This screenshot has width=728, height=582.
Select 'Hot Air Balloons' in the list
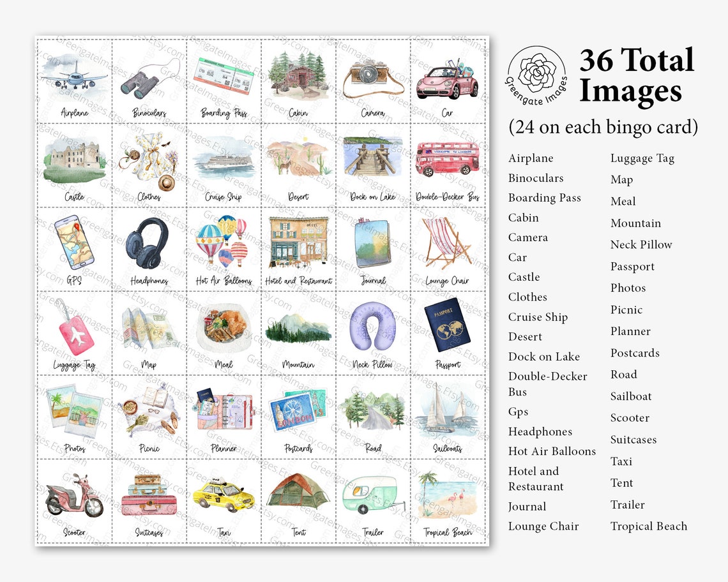click(552, 451)
